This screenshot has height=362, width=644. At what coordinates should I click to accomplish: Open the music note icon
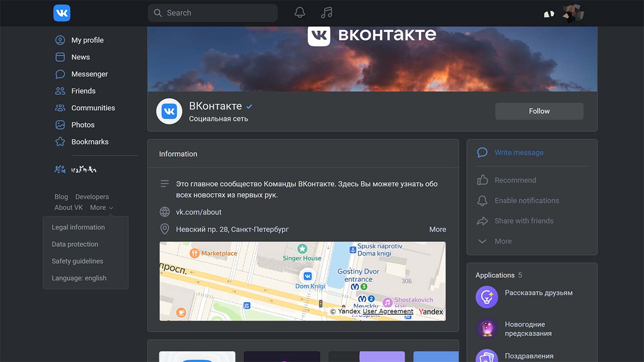(327, 13)
